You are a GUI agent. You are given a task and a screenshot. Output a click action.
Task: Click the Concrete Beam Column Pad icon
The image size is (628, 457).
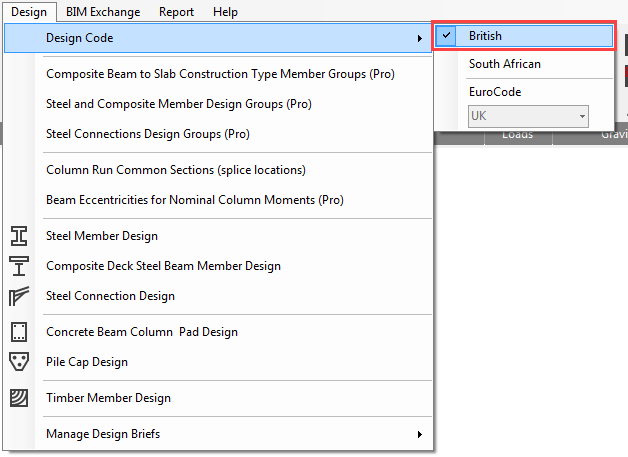click(19, 332)
